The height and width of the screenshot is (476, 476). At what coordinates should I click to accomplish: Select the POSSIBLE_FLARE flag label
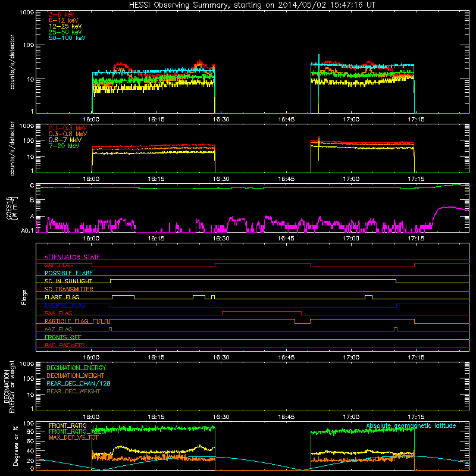(x=68, y=273)
